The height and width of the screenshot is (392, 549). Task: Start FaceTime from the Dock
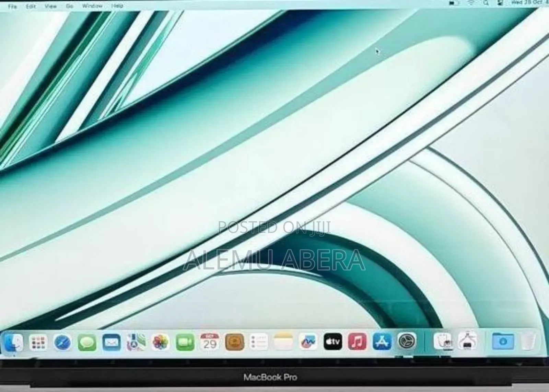coord(184,343)
